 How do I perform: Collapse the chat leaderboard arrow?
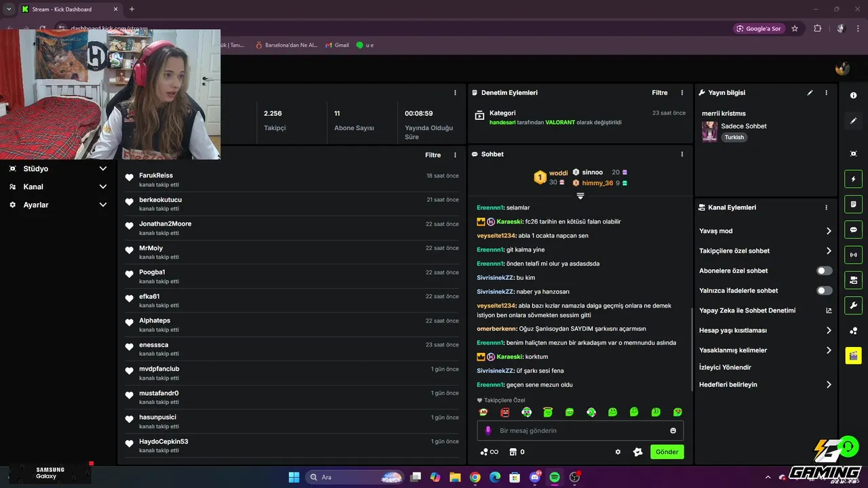(x=580, y=196)
